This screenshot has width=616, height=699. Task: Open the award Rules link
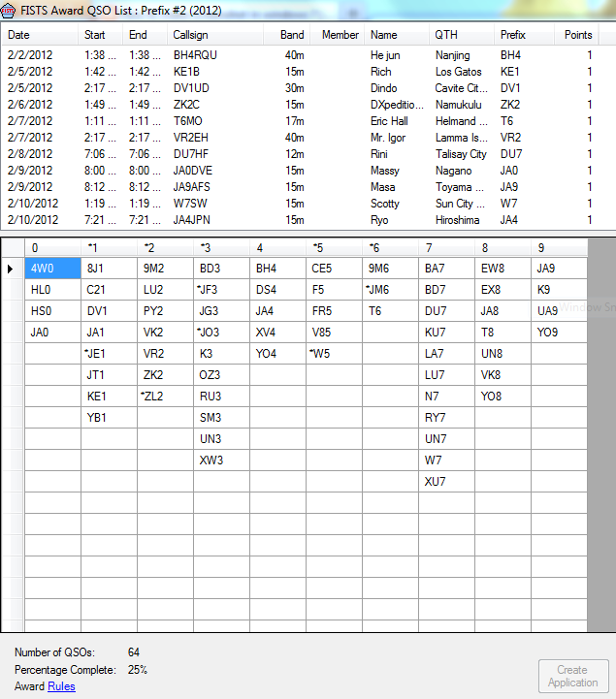point(61,686)
